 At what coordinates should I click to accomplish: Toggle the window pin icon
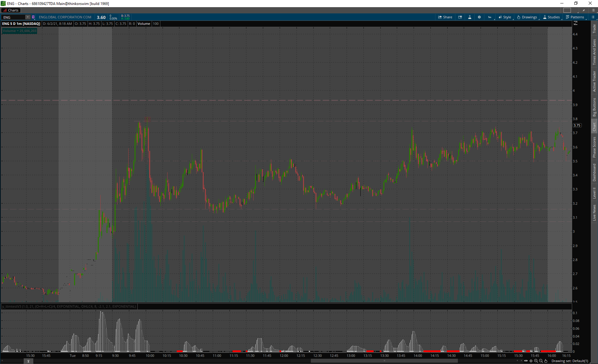click(x=584, y=10)
